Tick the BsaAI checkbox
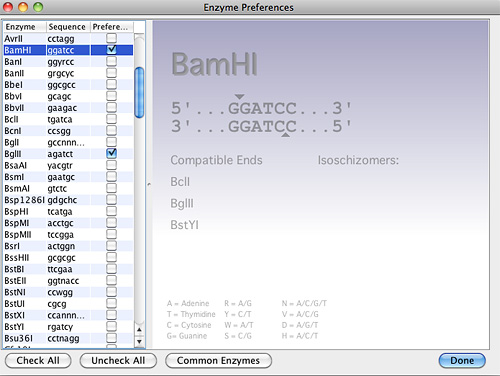This screenshot has height=376, width=500. click(111, 165)
